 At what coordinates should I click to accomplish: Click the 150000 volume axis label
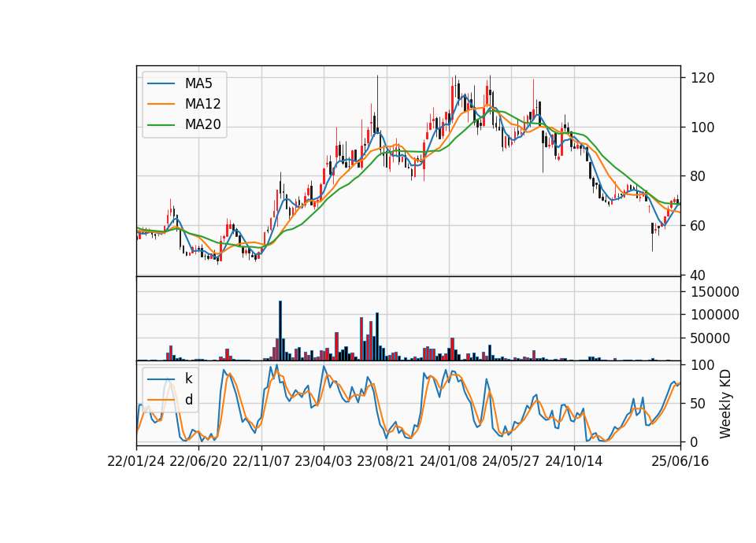715,292
